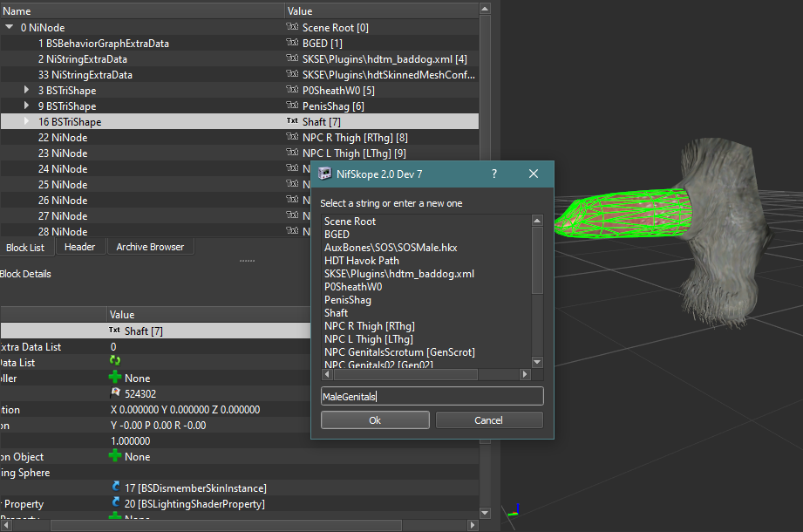This screenshot has width=803, height=532.
Task: Expand the 16 BSTriShape node
Action: pos(26,121)
